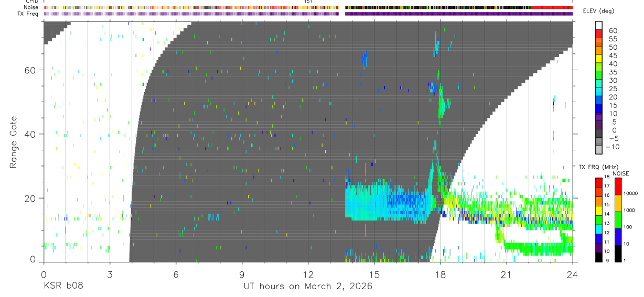Click the x-axis tick label '3'
Image resolution: width=644 pixels, height=297 pixels.
pos(110,274)
